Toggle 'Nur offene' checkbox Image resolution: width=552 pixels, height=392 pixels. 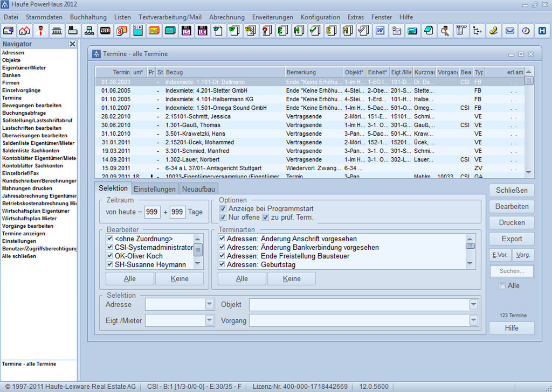click(223, 218)
